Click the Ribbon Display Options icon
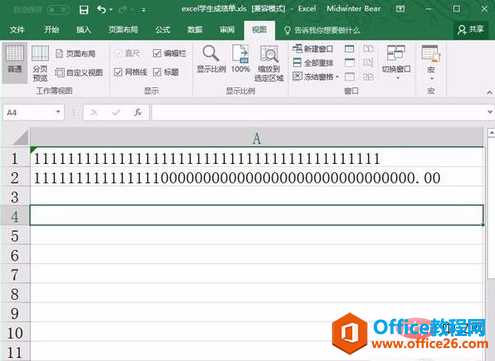The height and width of the screenshot is (361, 495). point(400,9)
